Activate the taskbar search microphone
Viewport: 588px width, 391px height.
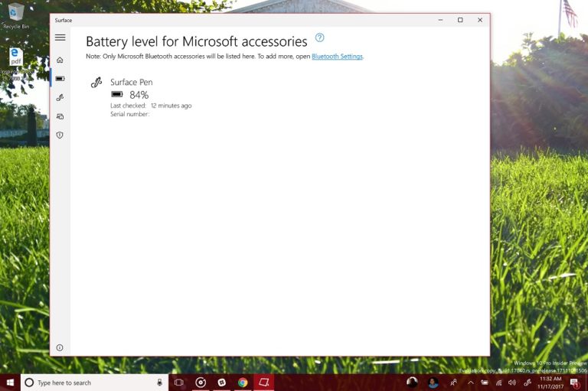pyautogui.click(x=159, y=383)
